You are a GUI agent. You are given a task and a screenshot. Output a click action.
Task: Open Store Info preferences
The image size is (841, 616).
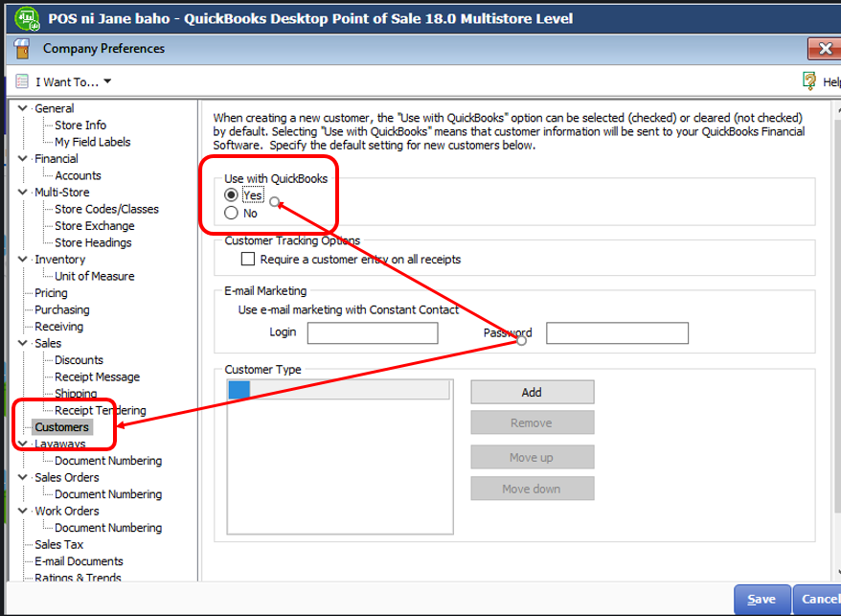point(80,125)
